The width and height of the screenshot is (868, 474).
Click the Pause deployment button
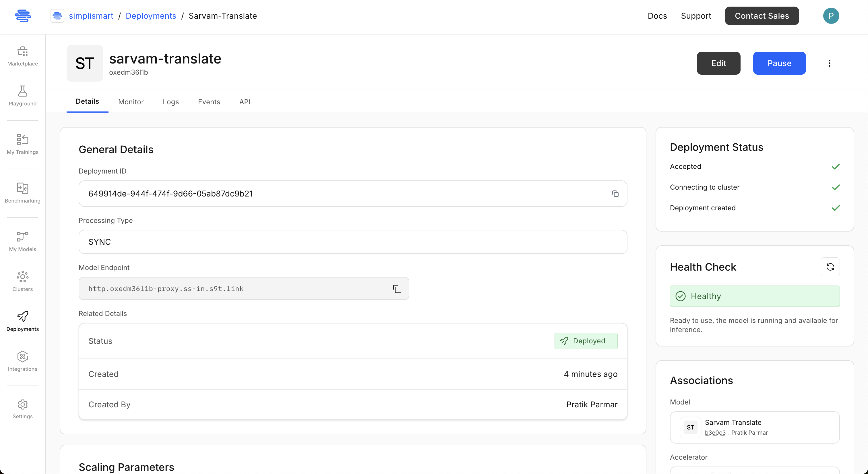pos(779,63)
